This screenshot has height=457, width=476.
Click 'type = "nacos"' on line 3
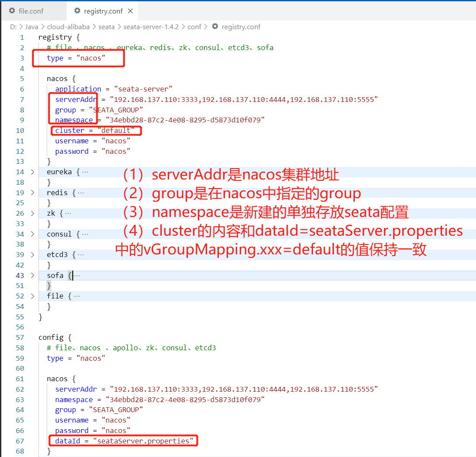coord(76,58)
